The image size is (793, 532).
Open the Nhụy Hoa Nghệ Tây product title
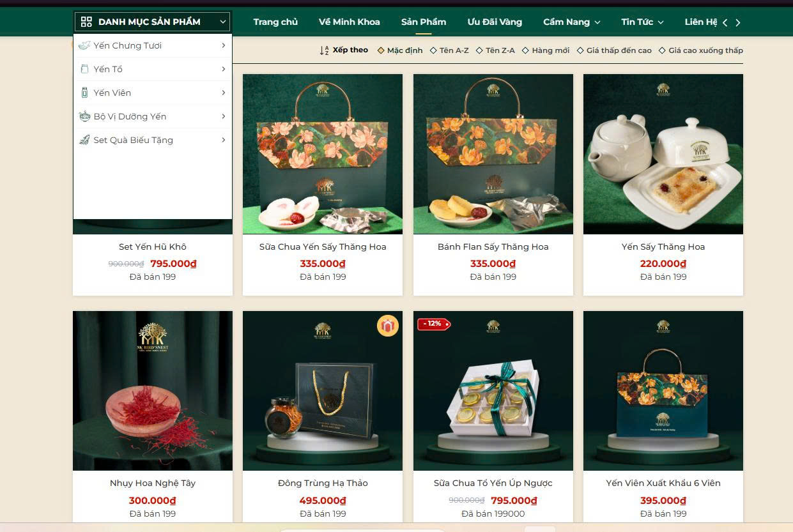point(153,483)
